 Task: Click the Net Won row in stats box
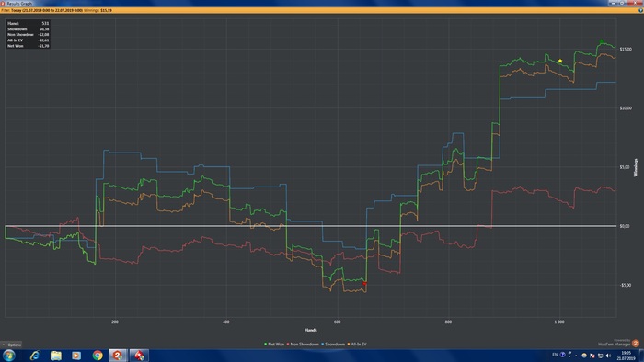coord(28,46)
